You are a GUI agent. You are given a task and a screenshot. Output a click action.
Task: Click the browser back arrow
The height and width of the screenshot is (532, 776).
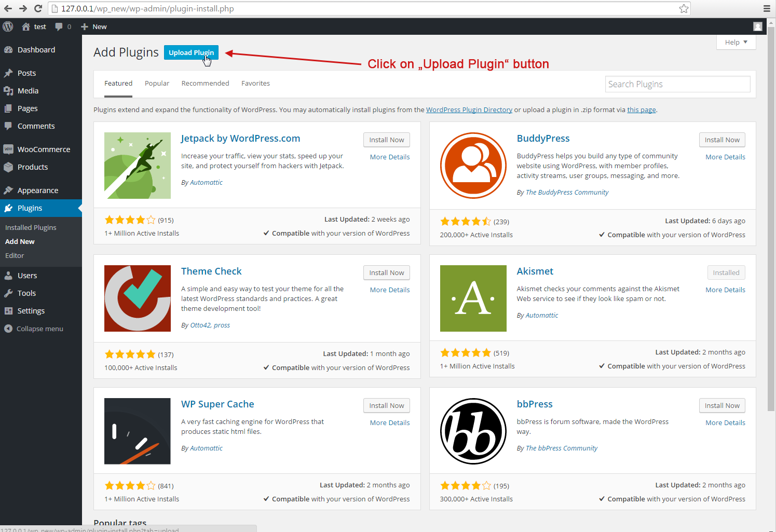[8, 8]
